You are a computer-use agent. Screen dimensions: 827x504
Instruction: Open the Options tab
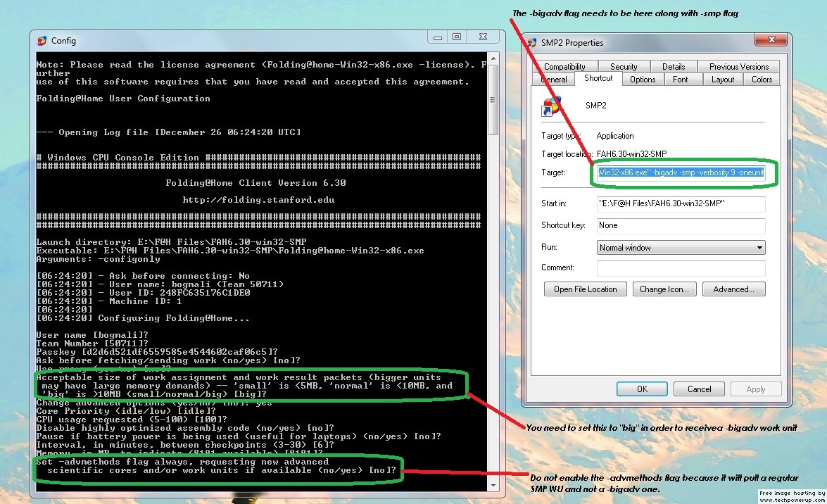[x=643, y=79]
